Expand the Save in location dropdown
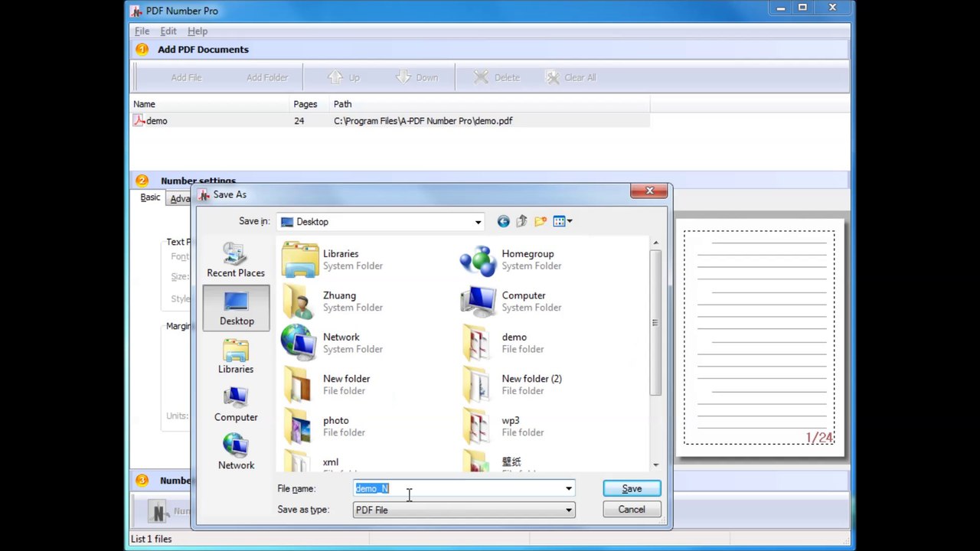980x551 pixels. [x=478, y=222]
